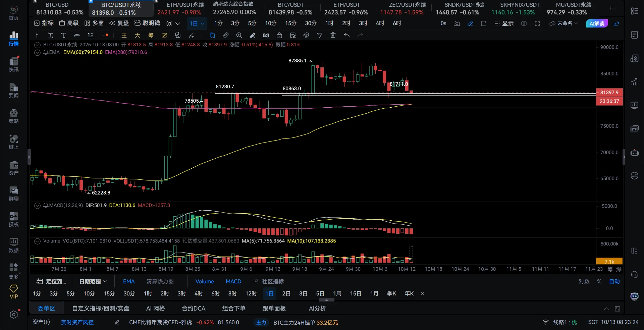Click the AI解读 button
644x330 pixels.
point(597,23)
